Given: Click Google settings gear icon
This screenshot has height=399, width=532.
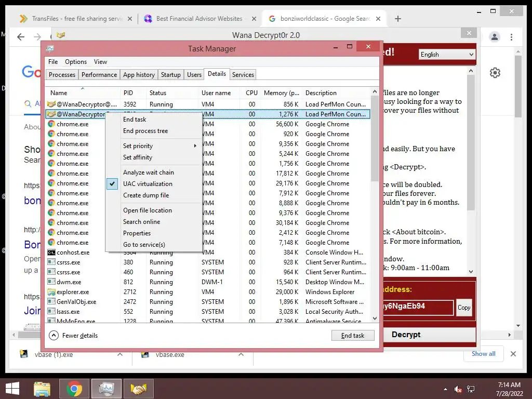Looking at the screenshot, I should pos(495,73).
